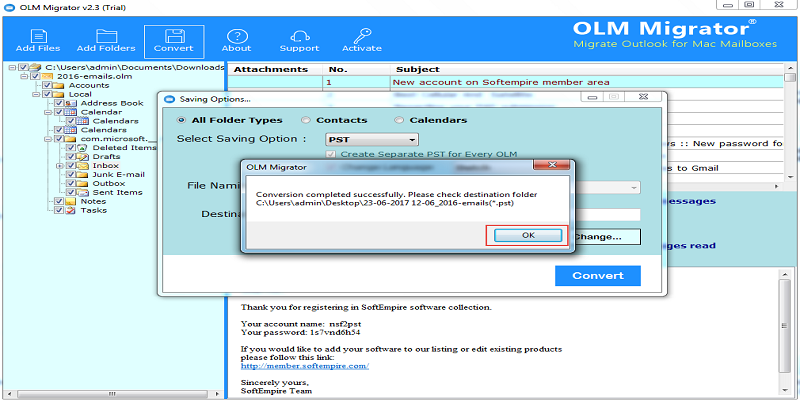The image size is (800, 400).
Task: Open the PST saving option dropdown
Action: click(x=372, y=139)
